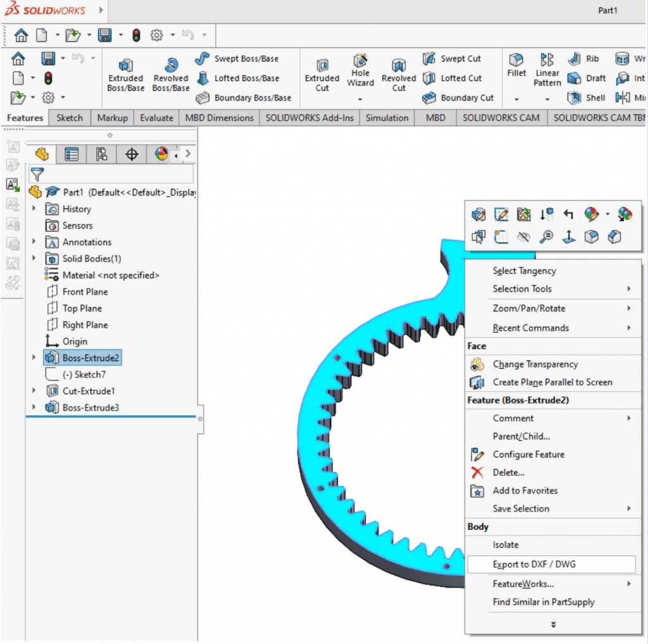Viewport: 648px width, 644px height.
Task: Select the Front Plane in the tree
Action: pyautogui.click(x=85, y=291)
